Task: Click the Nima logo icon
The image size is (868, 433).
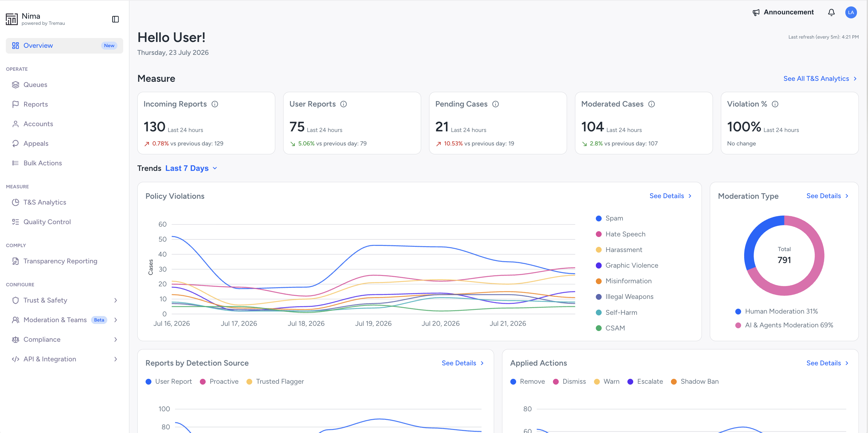Action: [x=11, y=19]
